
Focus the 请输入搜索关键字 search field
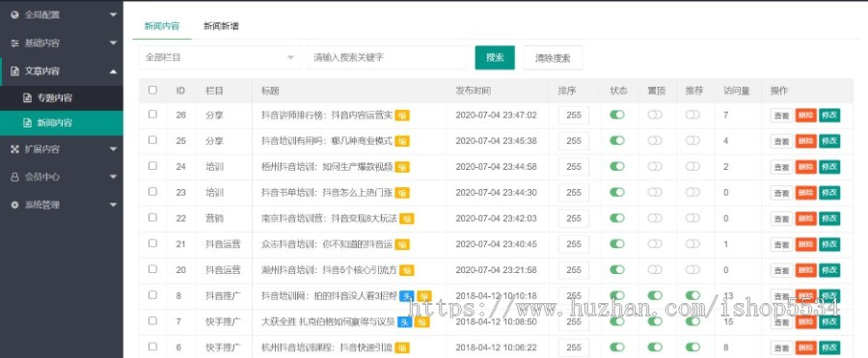click(x=388, y=58)
